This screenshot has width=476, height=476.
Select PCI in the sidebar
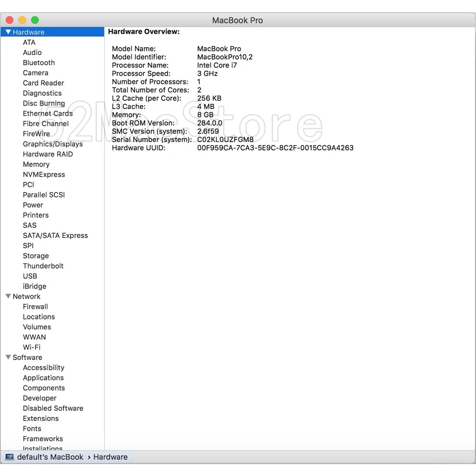(28, 185)
